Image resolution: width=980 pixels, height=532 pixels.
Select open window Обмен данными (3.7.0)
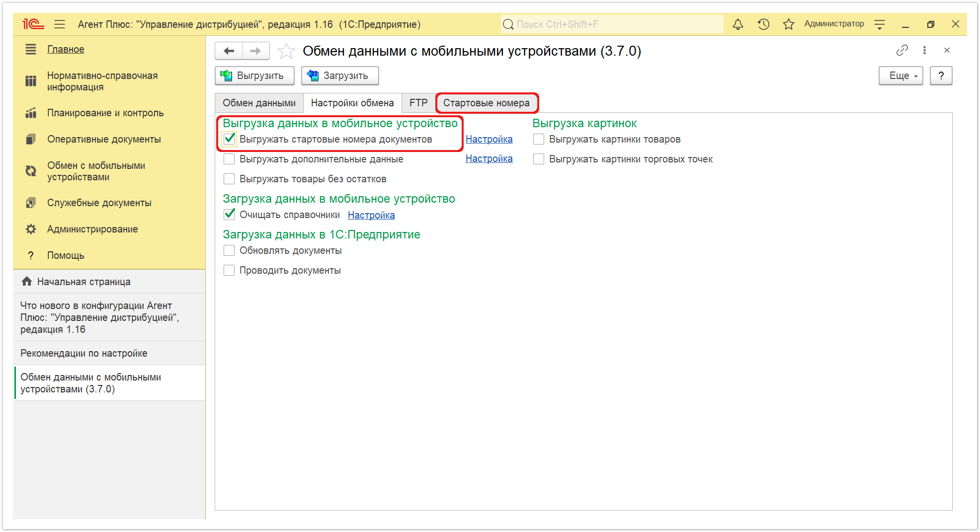click(x=109, y=383)
